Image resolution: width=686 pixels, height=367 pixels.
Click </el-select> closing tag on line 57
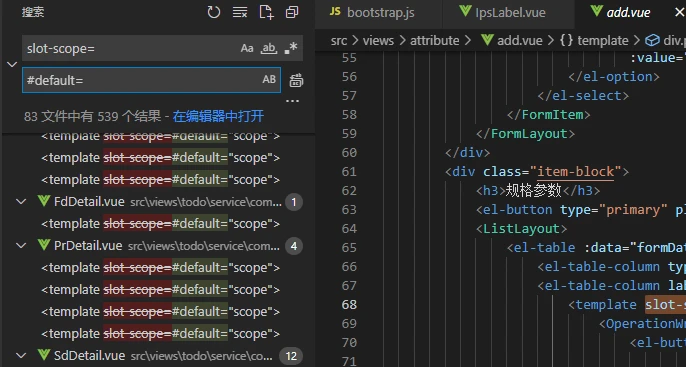(x=583, y=95)
